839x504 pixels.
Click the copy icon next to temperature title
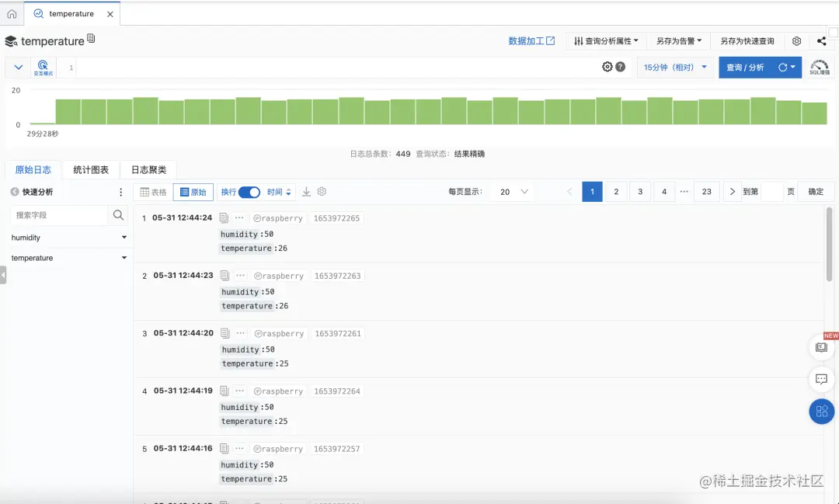click(x=92, y=40)
